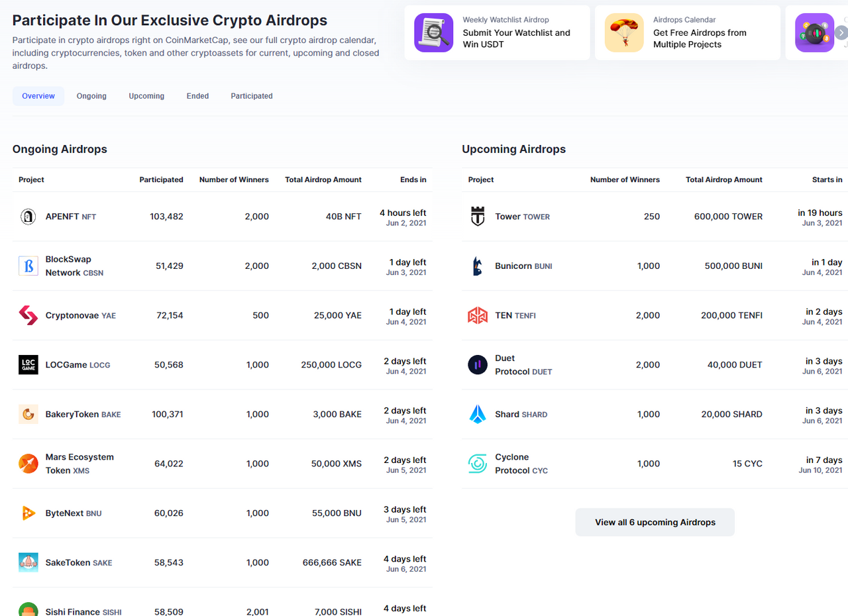The image size is (848, 616).
Task: Click the LOCGame black logo icon
Action: click(x=28, y=364)
